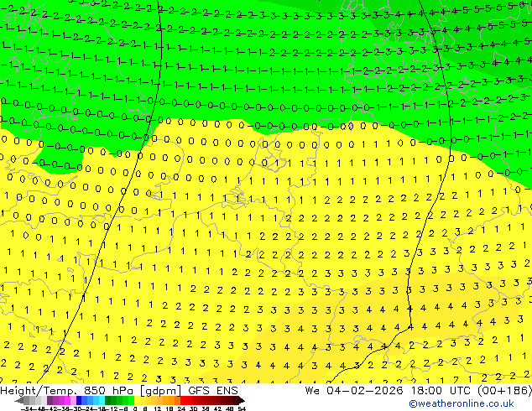Viewport: 532px width, 411px height.
Task: Click the 'Height/Temp.' map title text
Action: tap(39, 391)
